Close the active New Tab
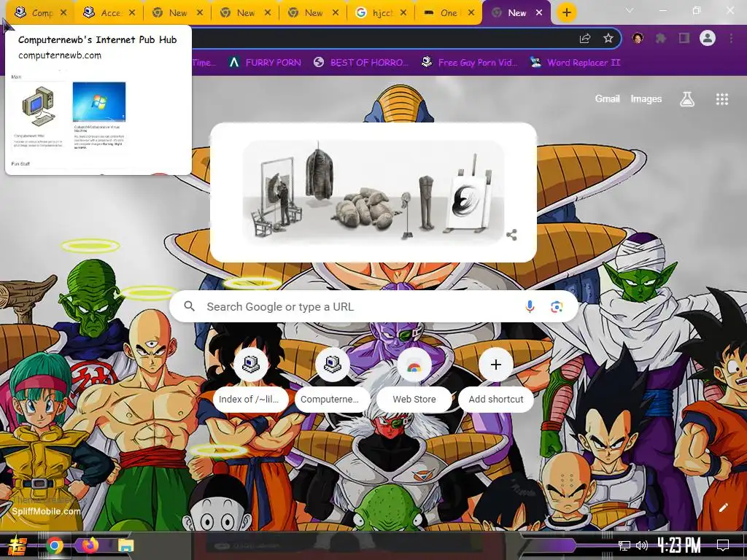Screen dimensions: 747x560 click(539, 13)
